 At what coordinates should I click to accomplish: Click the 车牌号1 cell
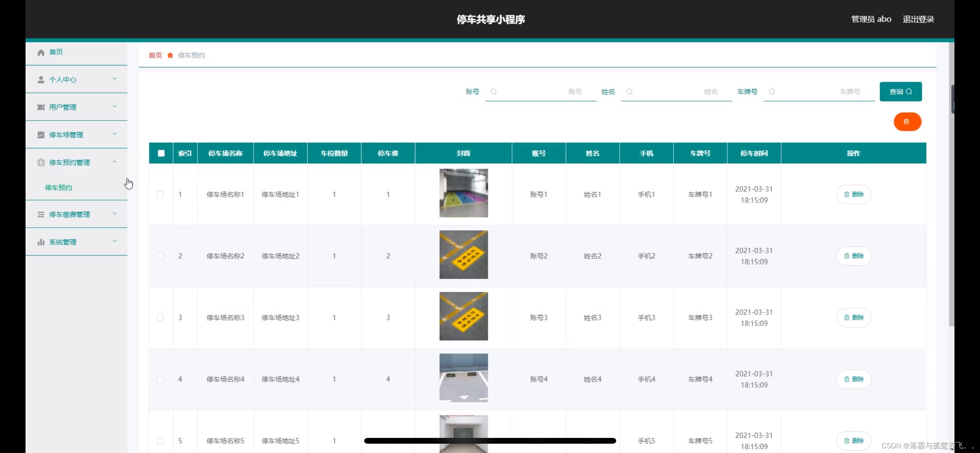click(700, 194)
